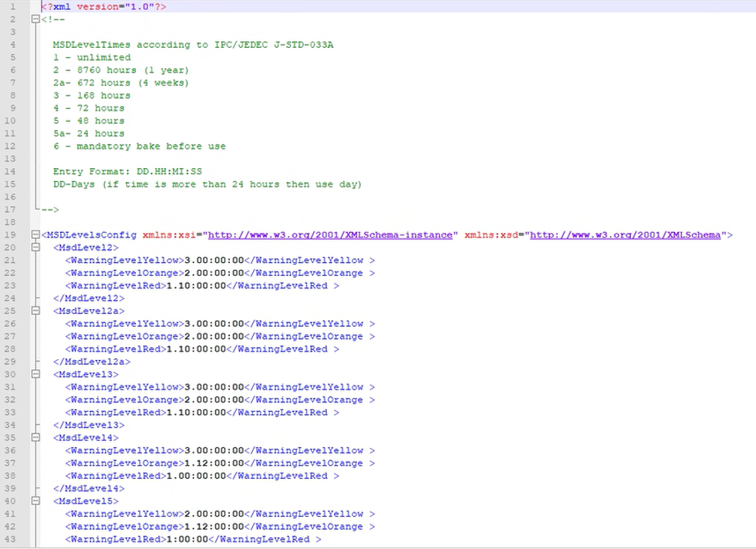Click the xmlns:xsi attribute name

[169, 235]
